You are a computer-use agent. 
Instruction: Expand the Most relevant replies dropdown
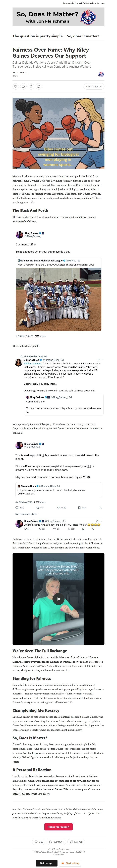tap(26, 514)
